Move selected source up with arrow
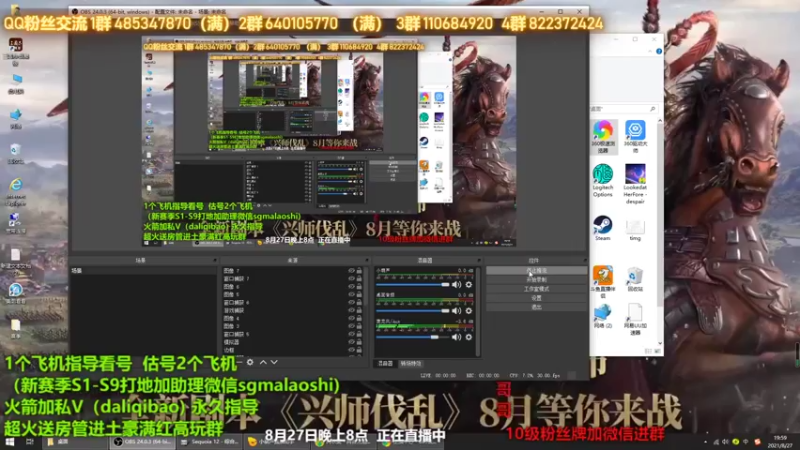Viewport: 800px width, 450px height. point(263,362)
